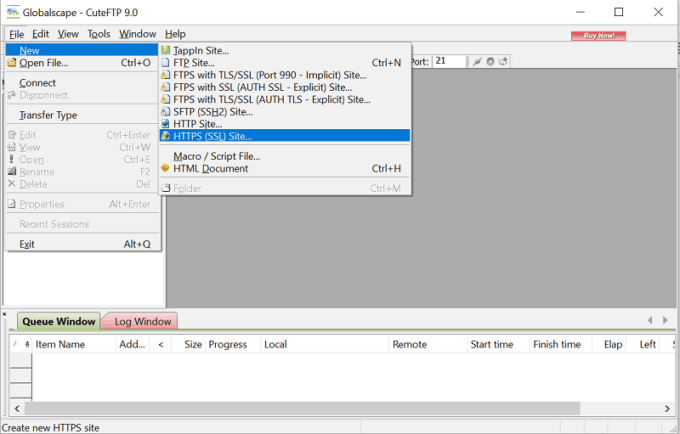Maximize the CuteFTP window

point(619,12)
